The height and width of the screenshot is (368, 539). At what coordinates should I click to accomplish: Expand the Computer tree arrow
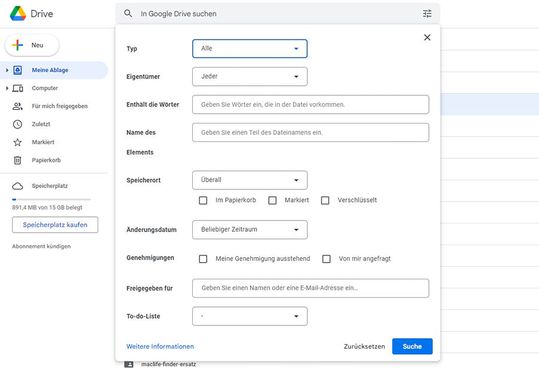7,88
